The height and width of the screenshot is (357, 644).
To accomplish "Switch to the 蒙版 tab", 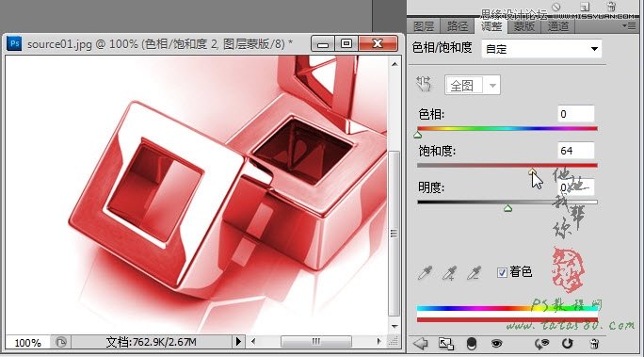I will (x=524, y=26).
